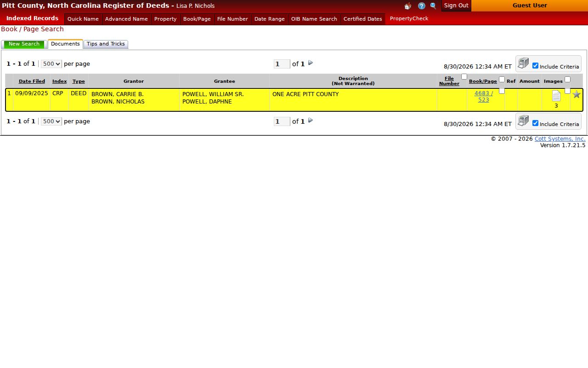This screenshot has height=368, width=588.
Task: Open help with the question mark icon
Action: pyautogui.click(x=422, y=6)
